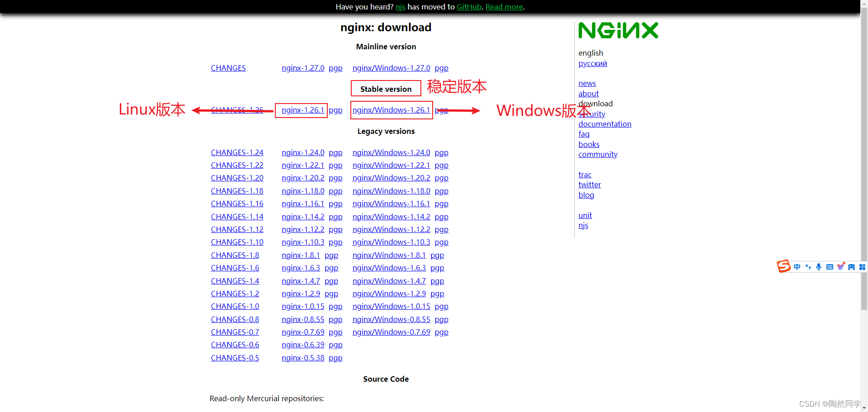Viewport: 868px width, 412px height.
Task: Open the blog sidebar link
Action: [586, 195]
